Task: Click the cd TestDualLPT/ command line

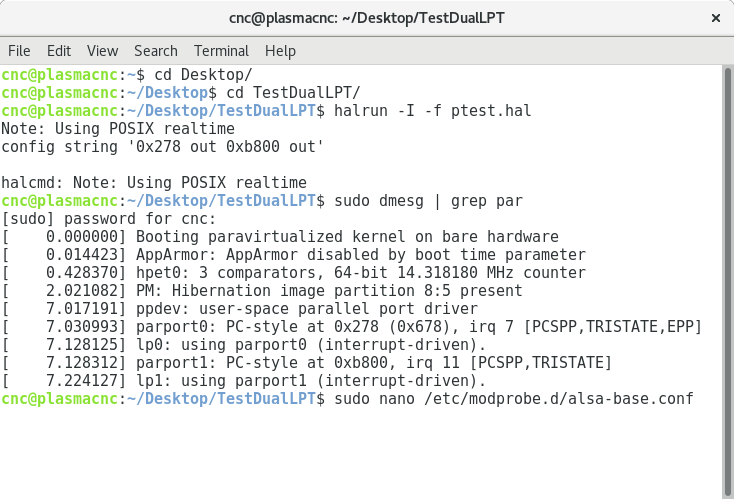Action: click(x=181, y=93)
